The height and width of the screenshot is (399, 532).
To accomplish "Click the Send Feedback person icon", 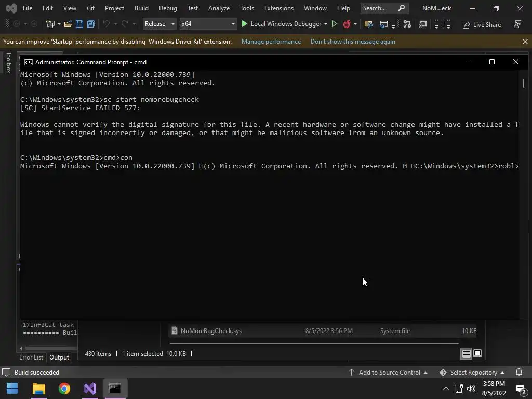I will [517, 24].
